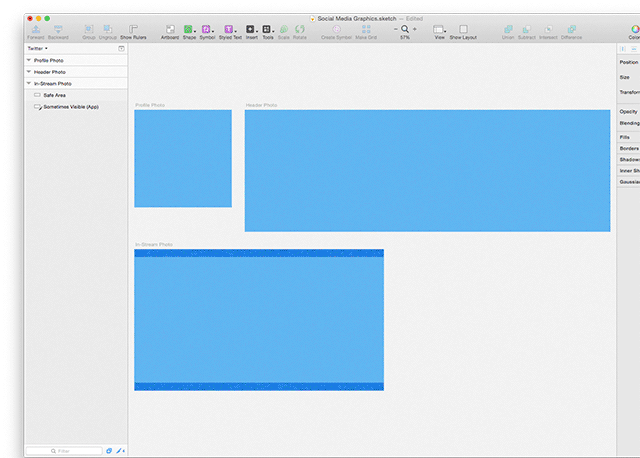Collapse the Profile Photo artboard group

[x=29, y=60]
